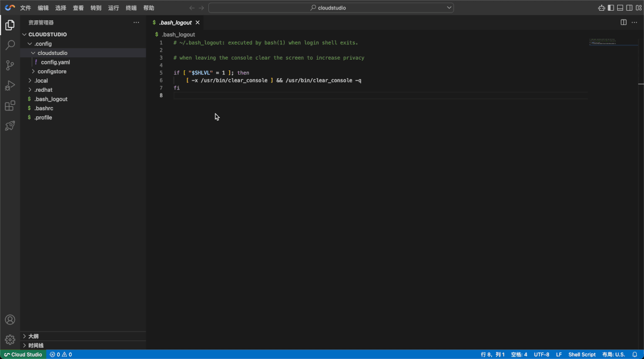Open the 编辑 menu
The width and height of the screenshot is (644, 359).
click(43, 8)
